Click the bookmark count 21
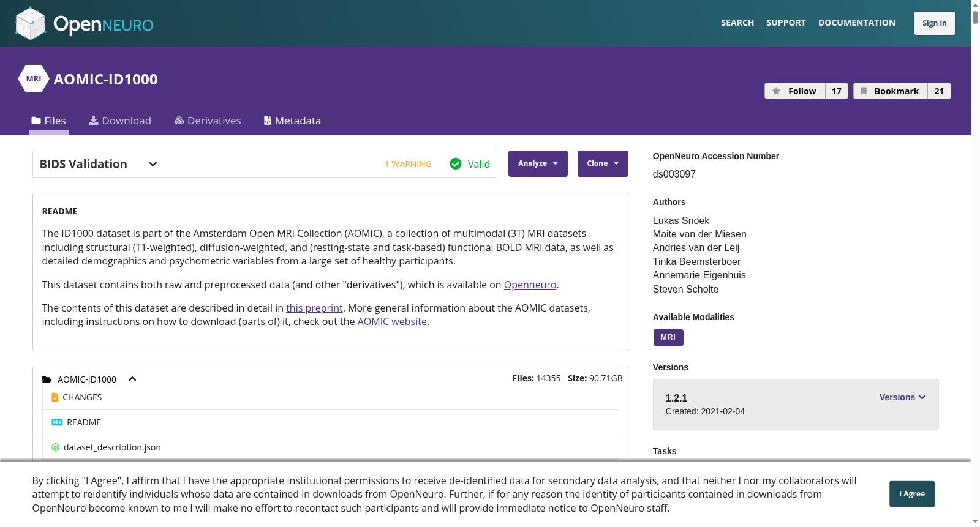The height and width of the screenshot is (527, 980). click(x=939, y=91)
